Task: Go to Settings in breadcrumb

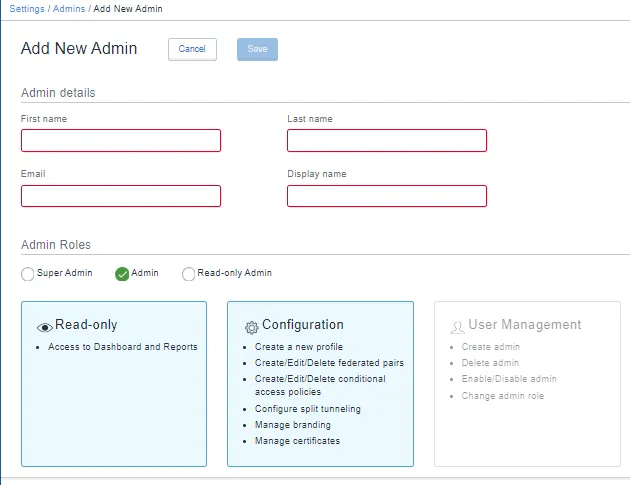Action: pyautogui.click(x=27, y=8)
